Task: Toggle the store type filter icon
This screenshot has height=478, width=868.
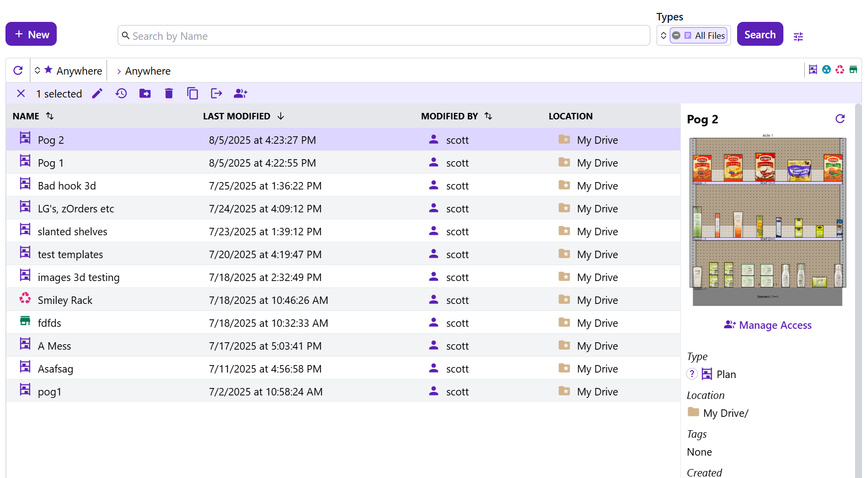Action: point(853,70)
